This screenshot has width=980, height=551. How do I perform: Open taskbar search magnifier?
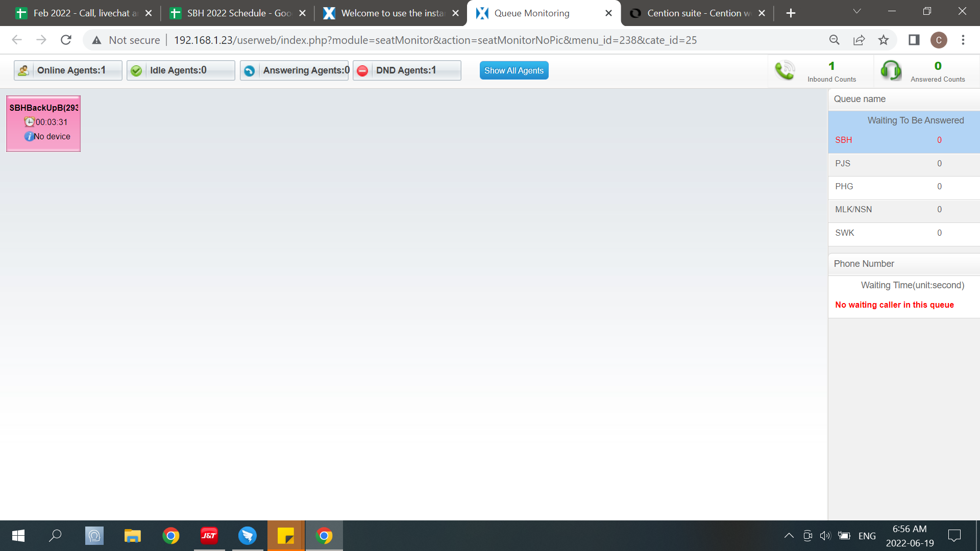click(x=55, y=536)
